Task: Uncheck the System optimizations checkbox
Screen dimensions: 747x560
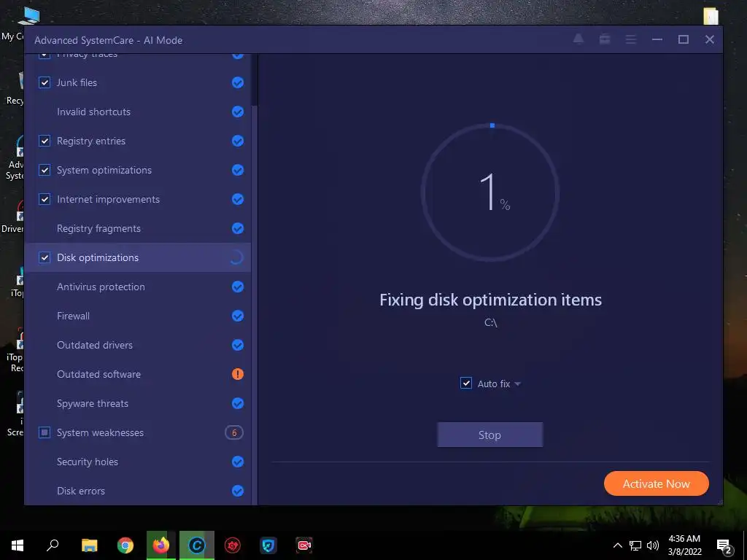Action: click(x=44, y=170)
